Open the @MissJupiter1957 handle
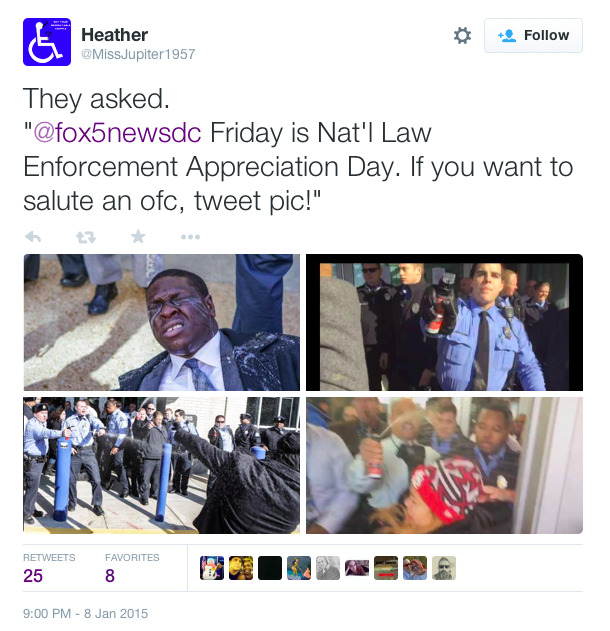The image size is (610, 631). tap(138, 54)
